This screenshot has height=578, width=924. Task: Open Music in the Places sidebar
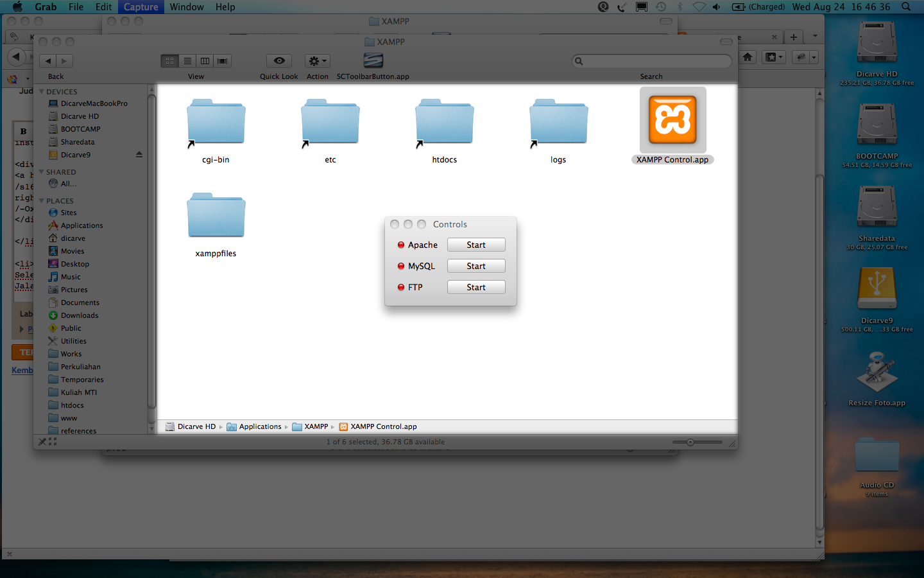coord(65,277)
